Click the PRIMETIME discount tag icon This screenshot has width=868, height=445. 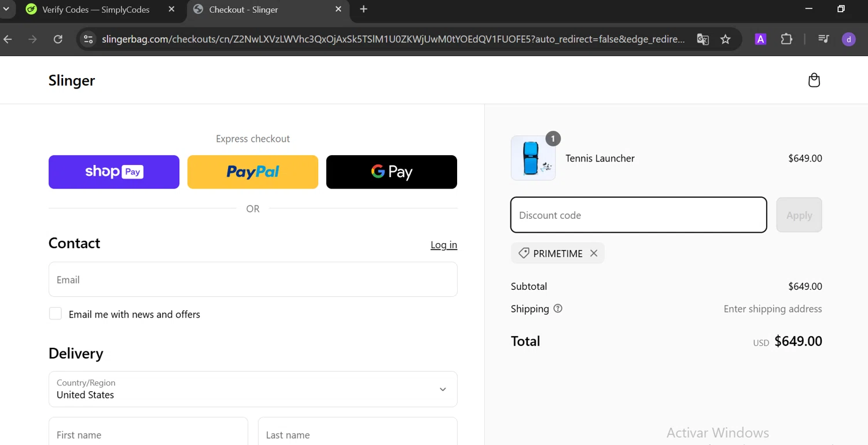click(x=524, y=253)
